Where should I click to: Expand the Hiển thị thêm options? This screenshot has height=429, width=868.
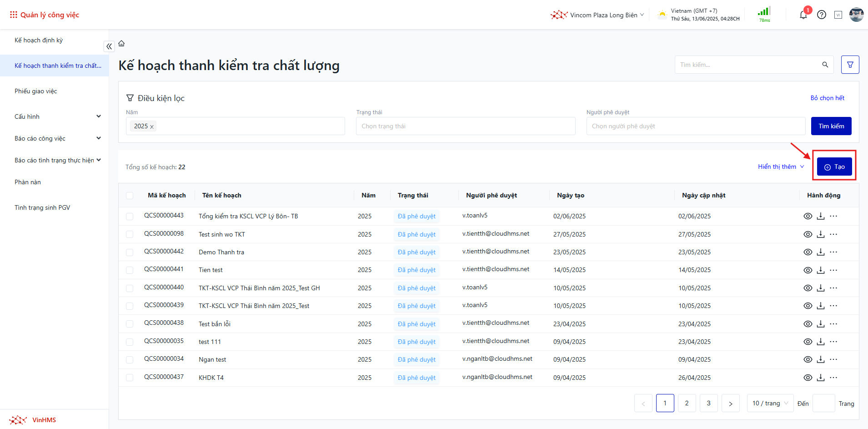pyautogui.click(x=781, y=167)
